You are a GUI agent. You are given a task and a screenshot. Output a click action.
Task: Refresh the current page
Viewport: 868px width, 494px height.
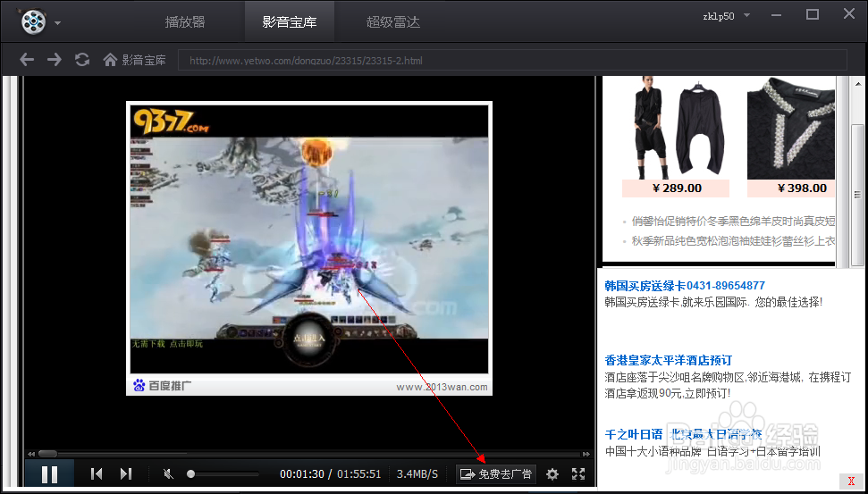point(82,60)
